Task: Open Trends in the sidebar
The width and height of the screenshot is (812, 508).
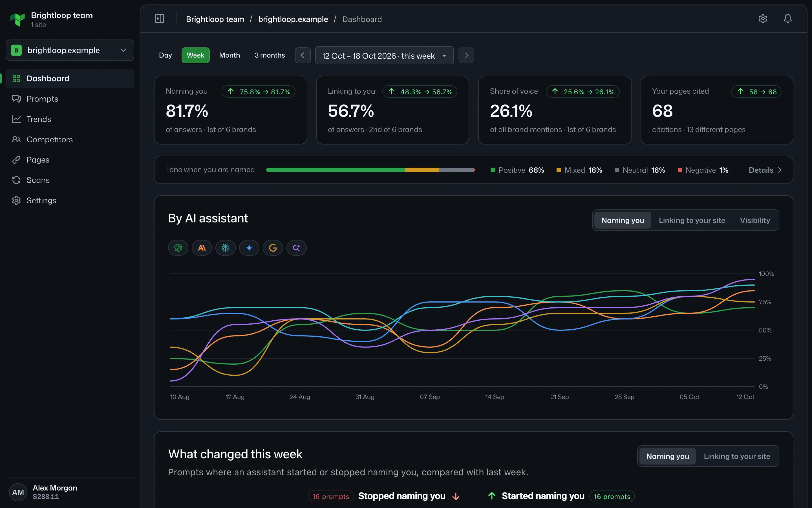Action: 70,119
